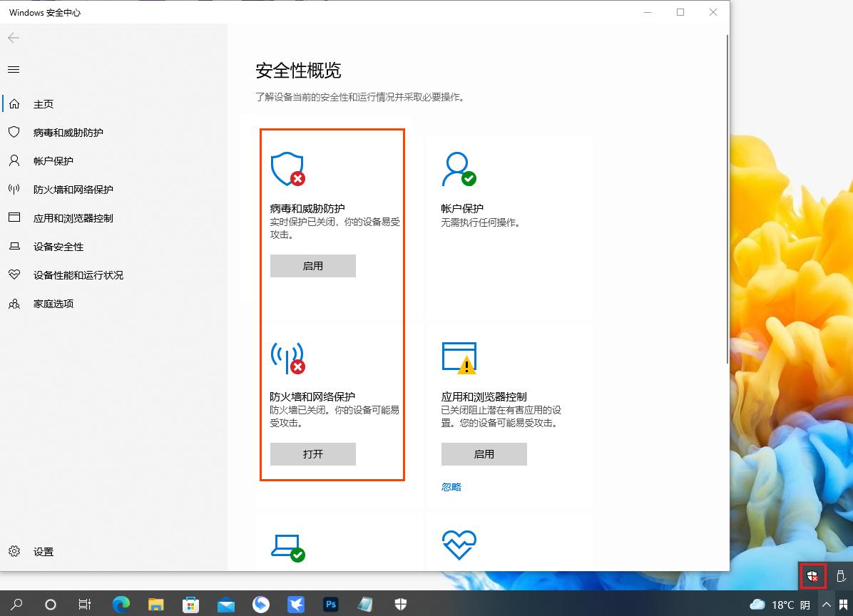The image size is (853, 616).
Task: Turn on the firewall with the 打开 button
Action: pos(312,453)
